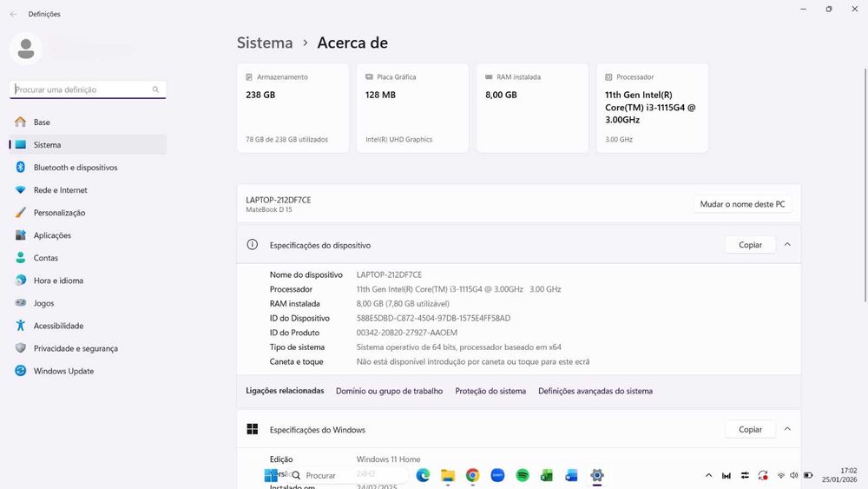
Task: Copy the Especificações do dispositivo details
Action: click(750, 245)
